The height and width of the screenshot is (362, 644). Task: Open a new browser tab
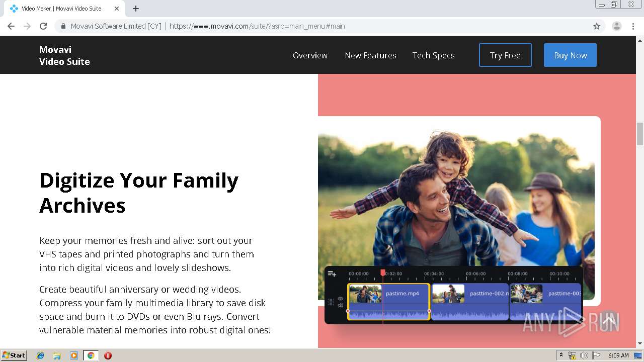pos(136,9)
